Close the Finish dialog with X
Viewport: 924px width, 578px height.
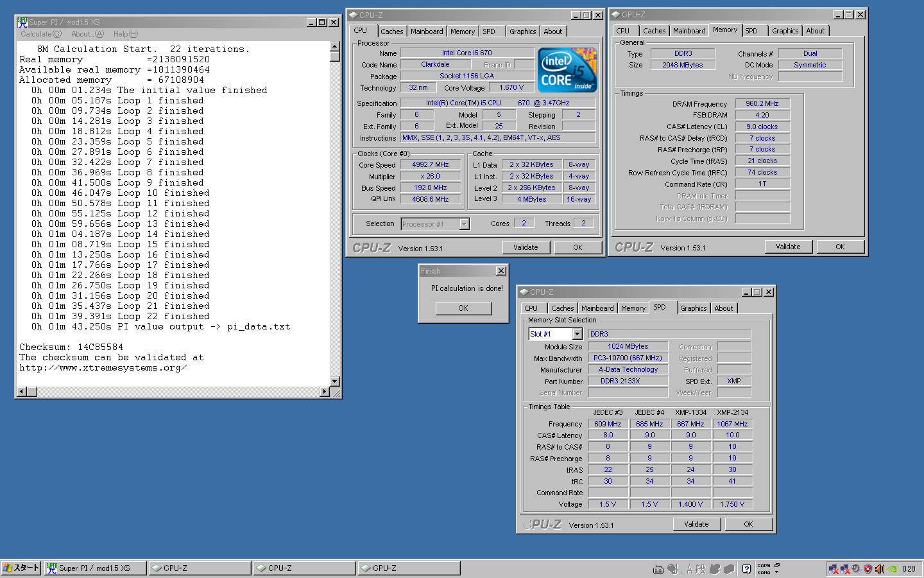click(x=501, y=271)
